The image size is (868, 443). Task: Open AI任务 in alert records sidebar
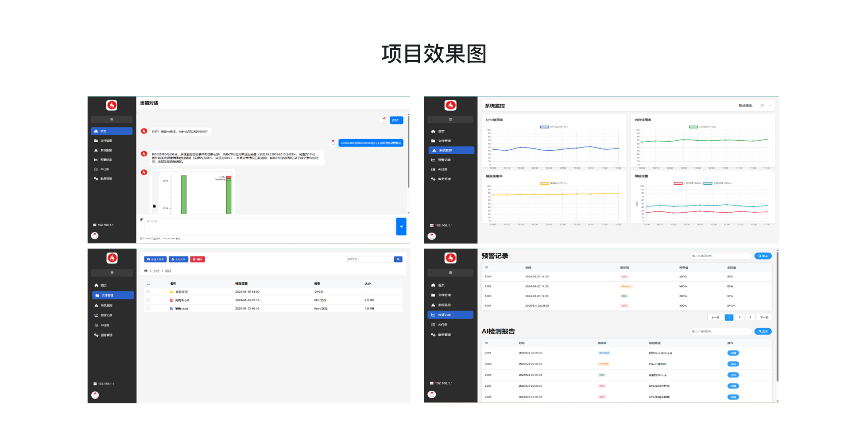[450, 325]
